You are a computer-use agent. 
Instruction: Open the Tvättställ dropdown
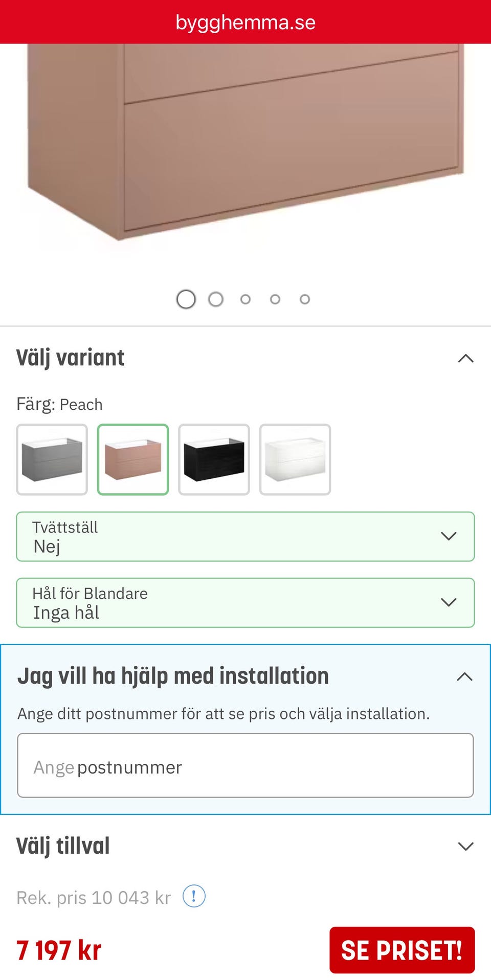click(x=245, y=536)
